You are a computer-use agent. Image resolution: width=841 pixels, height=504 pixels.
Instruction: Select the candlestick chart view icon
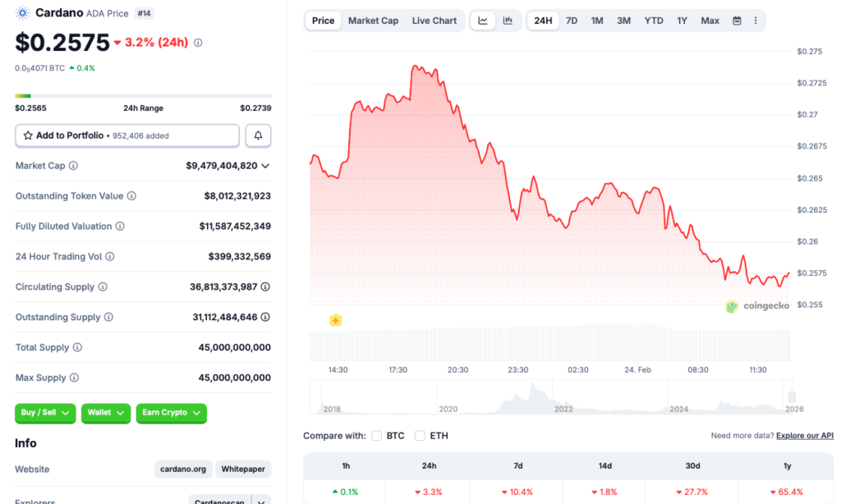coord(508,20)
